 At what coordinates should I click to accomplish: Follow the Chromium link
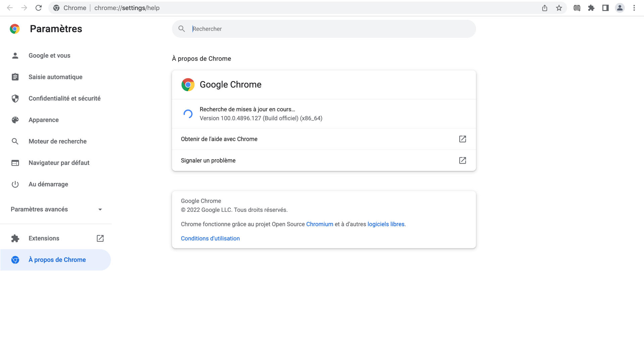[320, 224]
